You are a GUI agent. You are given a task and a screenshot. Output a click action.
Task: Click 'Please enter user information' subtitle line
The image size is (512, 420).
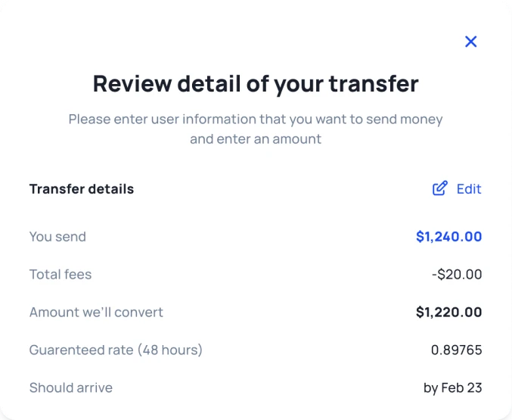[x=256, y=120]
